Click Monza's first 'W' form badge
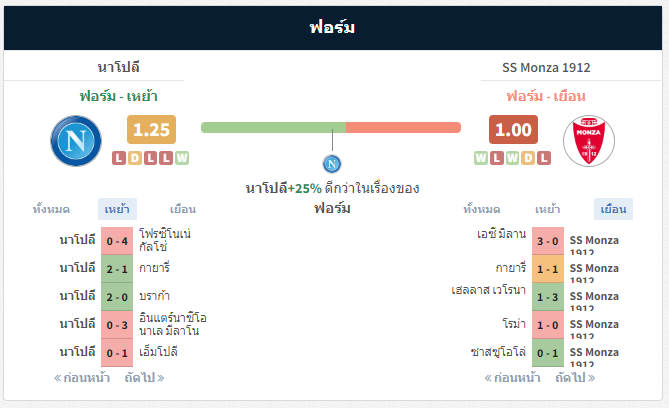Image resolution: width=669 pixels, height=408 pixels. coord(482,158)
